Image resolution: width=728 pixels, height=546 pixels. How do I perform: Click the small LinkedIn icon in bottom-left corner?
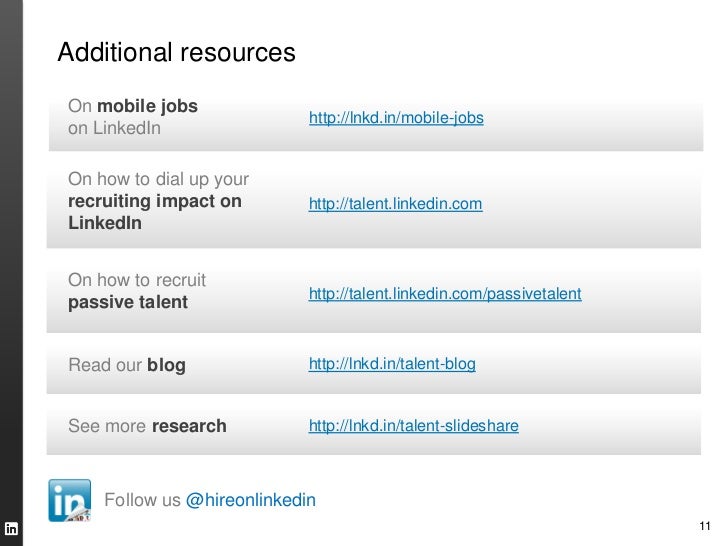[13, 527]
